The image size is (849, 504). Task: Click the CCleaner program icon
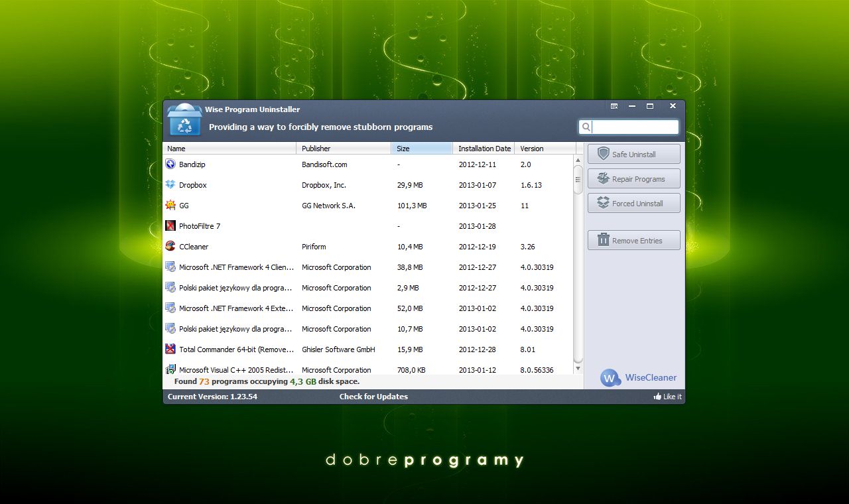[170, 246]
